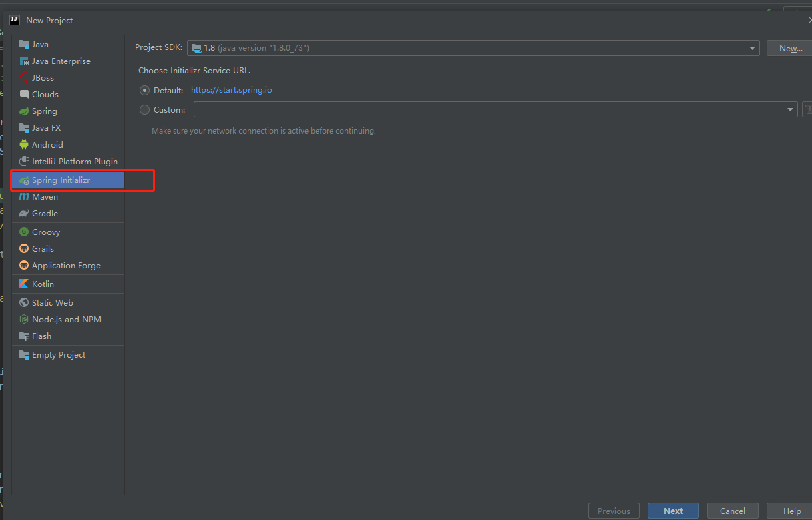The width and height of the screenshot is (812, 520).
Task: Click the New... SDK button
Action: coord(791,48)
